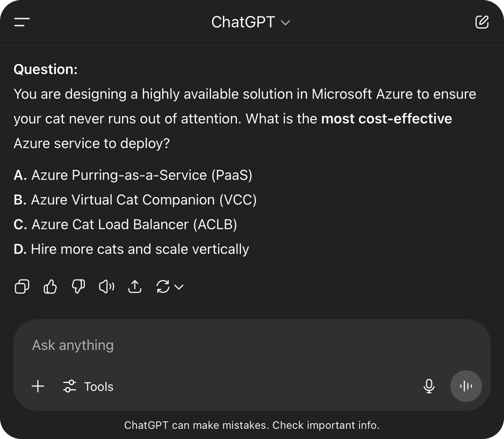Read the response aloud
Image resolution: width=504 pixels, height=439 pixels.
107,287
